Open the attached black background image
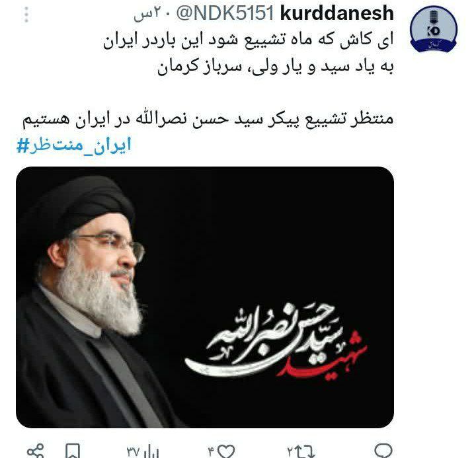This screenshot has height=458, width=476. tap(205, 297)
